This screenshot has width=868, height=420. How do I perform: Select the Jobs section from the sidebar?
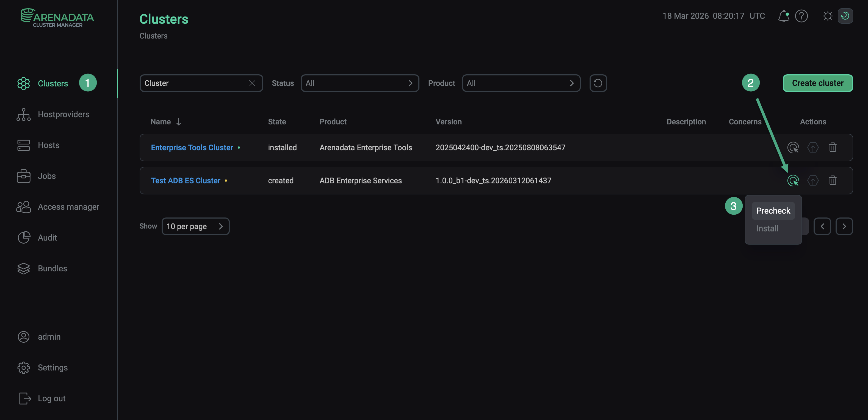pos(46,176)
